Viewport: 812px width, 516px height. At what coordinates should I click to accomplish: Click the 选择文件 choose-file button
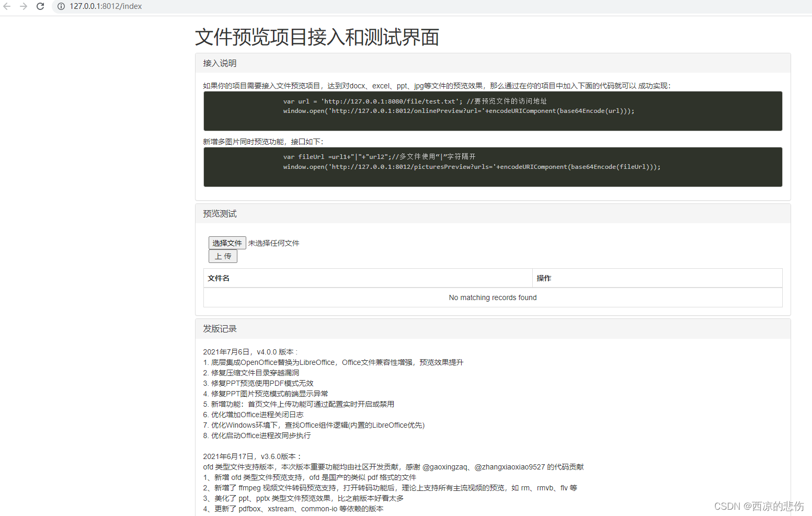coord(227,243)
